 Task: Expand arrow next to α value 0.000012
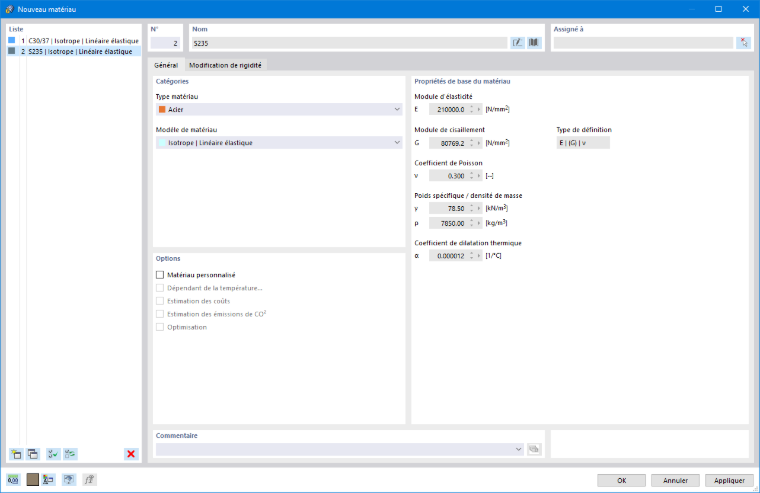pyautogui.click(x=479, y=256)
